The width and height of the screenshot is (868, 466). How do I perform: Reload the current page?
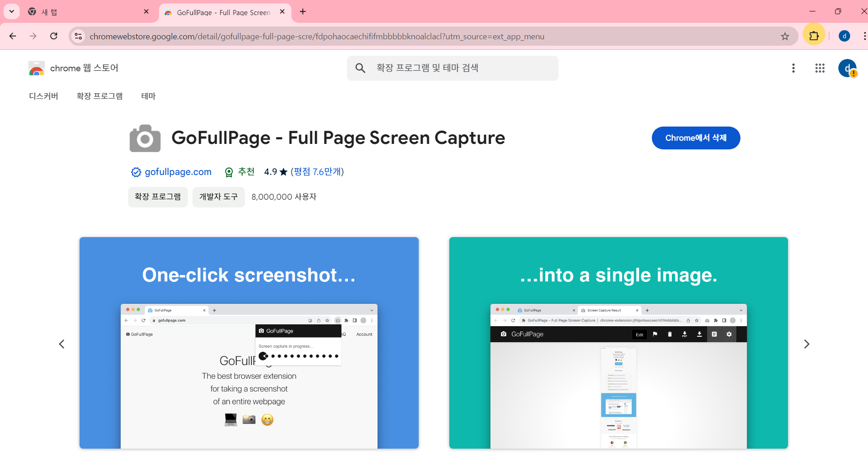point(54,36)
